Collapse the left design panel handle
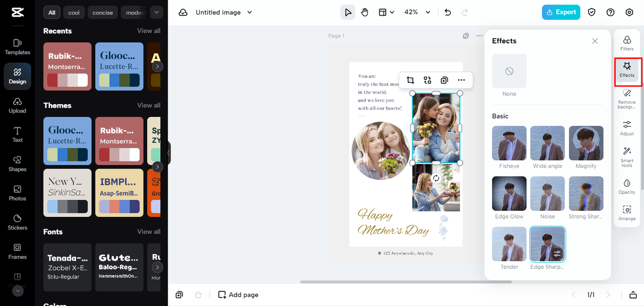Viewport: 644px width, 306px height. click(169, 153)
